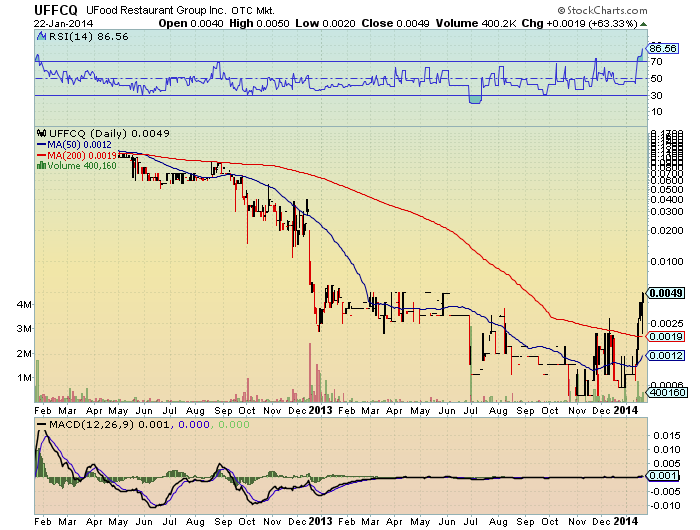Click the MACD(12,26,9) 0.001 legend text
The image size is (700, 530).
pyautogui.click(x=109, y=425)
